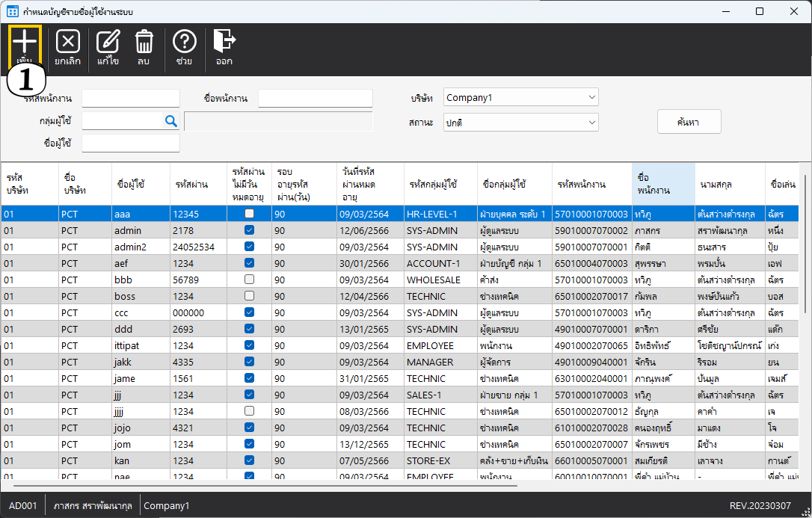812x518 pixels.
Task: Click the ชื่อพนักงาน search input field
Action: [315, 98]
